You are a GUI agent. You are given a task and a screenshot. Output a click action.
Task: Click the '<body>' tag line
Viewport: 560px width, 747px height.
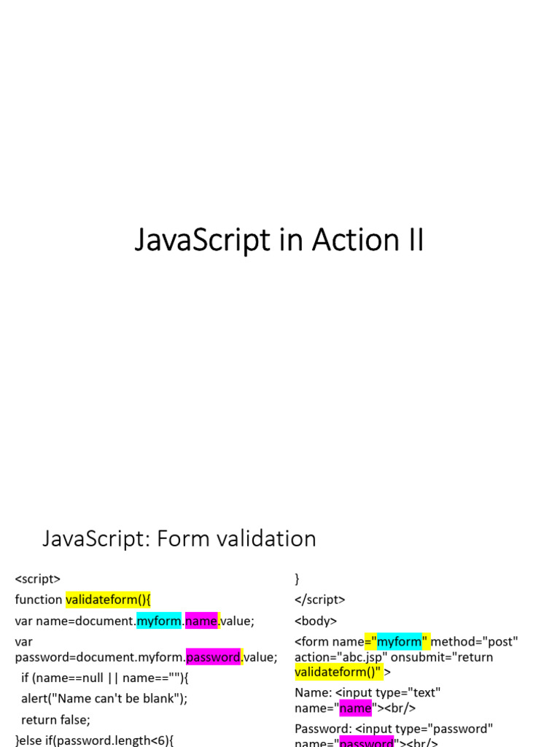[316, 621]
